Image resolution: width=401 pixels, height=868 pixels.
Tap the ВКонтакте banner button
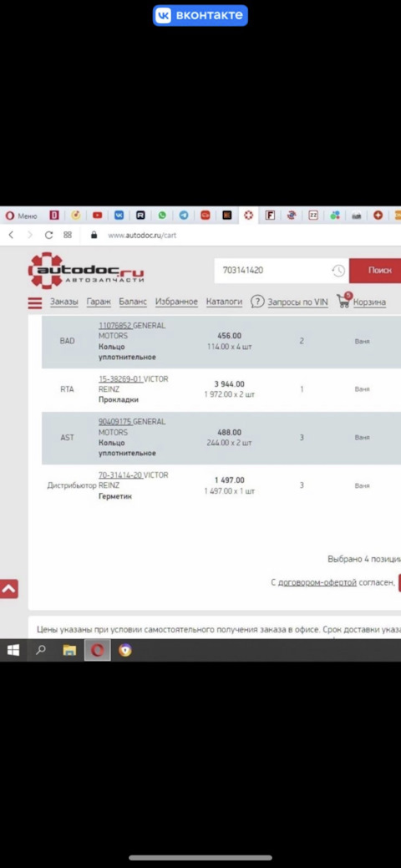click(200, 16)
